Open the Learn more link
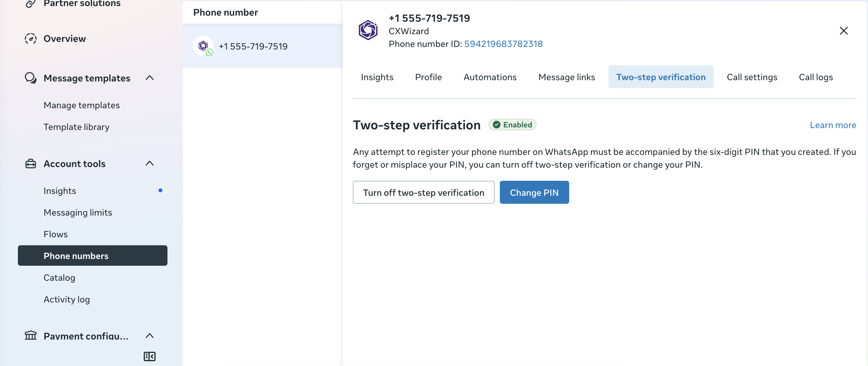 click(x=833, y=125)
